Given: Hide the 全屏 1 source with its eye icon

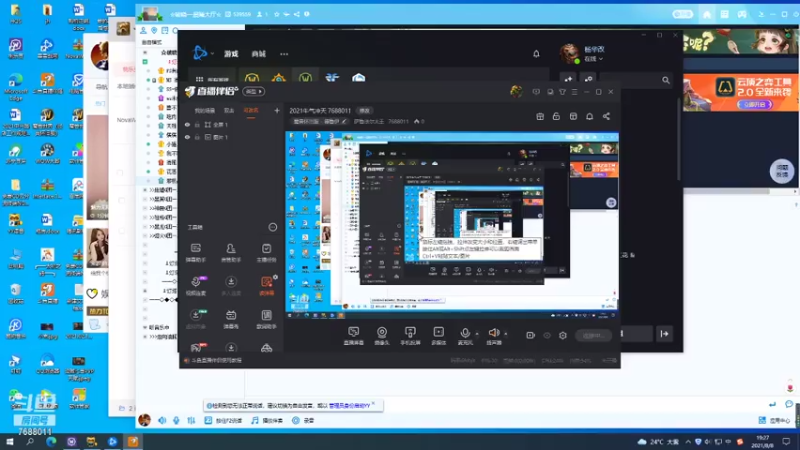Looking at the screenshot, I should (187, 124).
